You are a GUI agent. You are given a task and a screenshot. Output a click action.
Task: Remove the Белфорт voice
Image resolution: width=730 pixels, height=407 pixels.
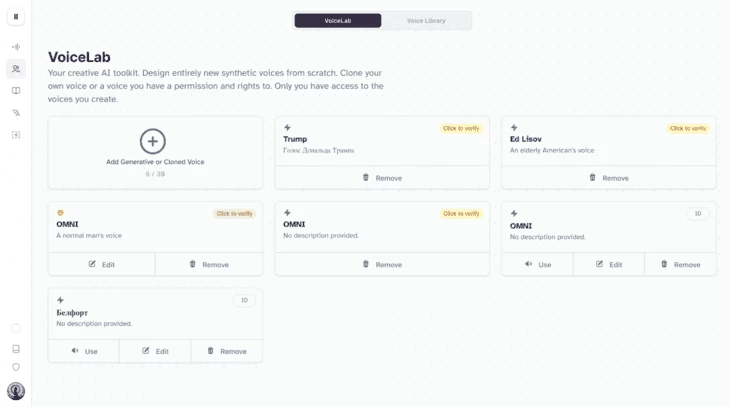(226, 351)
